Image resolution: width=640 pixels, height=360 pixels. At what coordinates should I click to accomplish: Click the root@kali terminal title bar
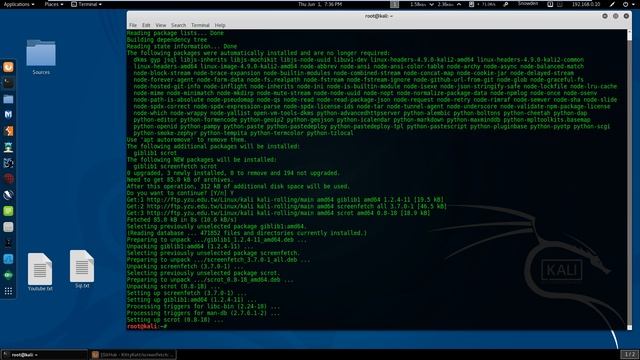pyautogui.click(x=378, y=16)
